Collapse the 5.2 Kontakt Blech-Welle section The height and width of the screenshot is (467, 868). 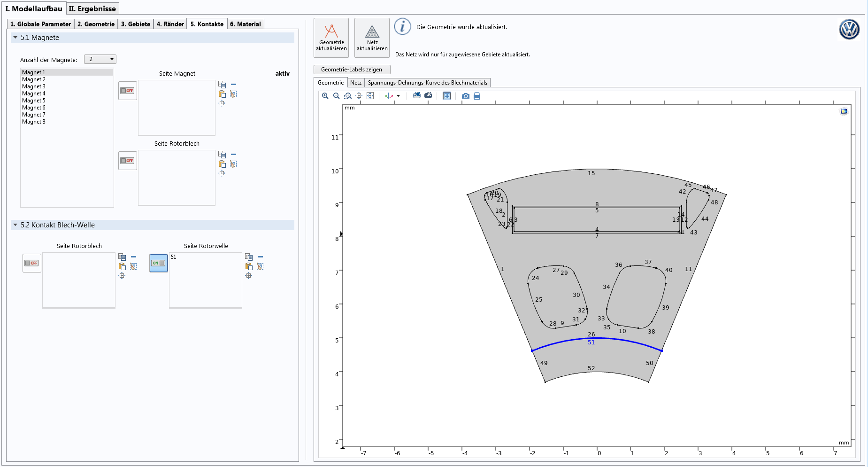[15, 225]
